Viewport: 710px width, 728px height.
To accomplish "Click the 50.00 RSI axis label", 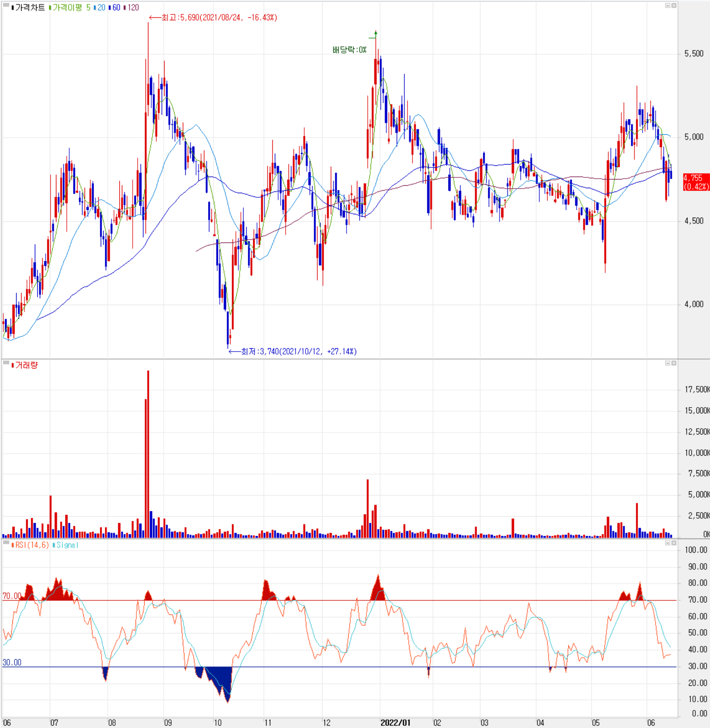I will pos(698,633).
